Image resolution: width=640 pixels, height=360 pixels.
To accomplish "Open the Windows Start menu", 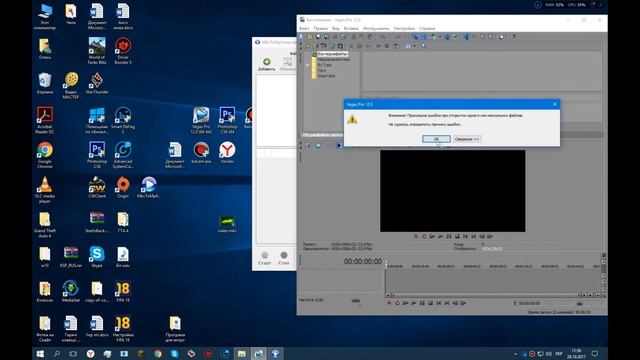I will (40, 353).
